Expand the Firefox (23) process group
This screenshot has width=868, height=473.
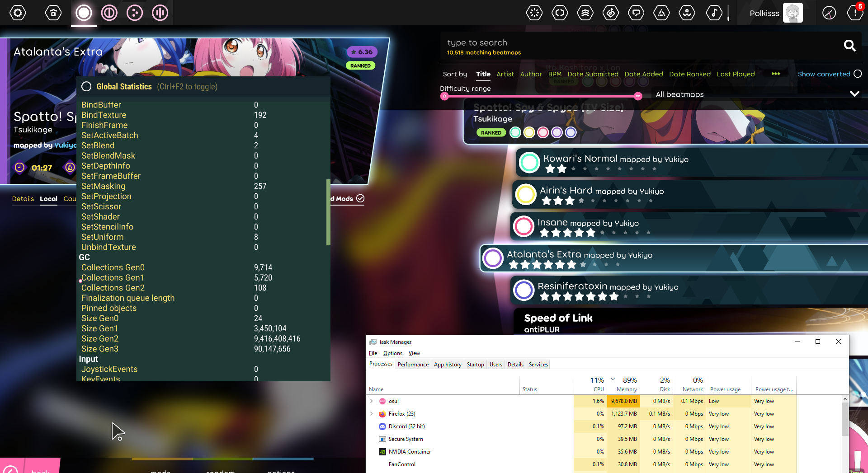coord(372,414)
